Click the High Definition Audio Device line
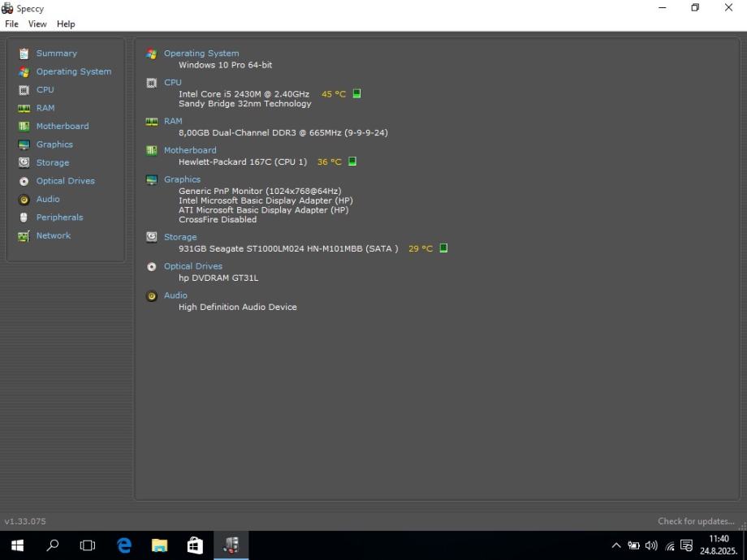Image resolution: width=747 pixels, height=560 pixels. [x=238, y=307]
